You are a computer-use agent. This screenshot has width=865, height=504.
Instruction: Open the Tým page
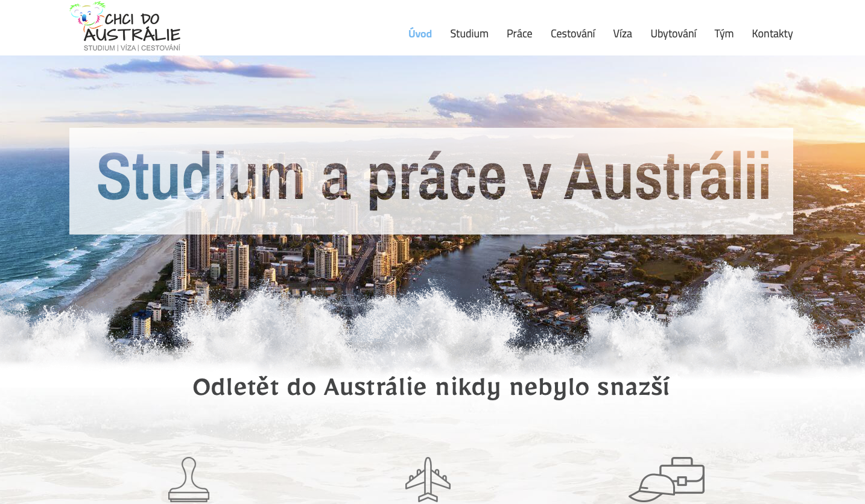(724, 34)
